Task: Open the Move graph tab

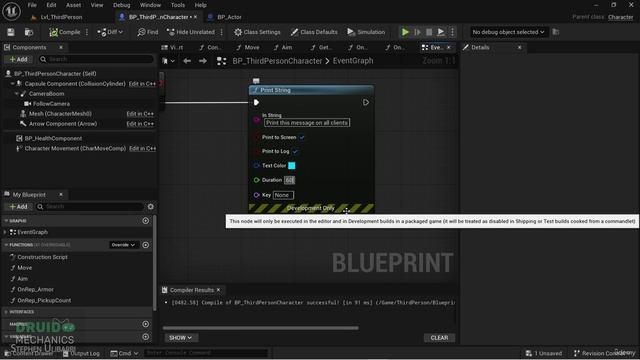Action: pos(248,47)
